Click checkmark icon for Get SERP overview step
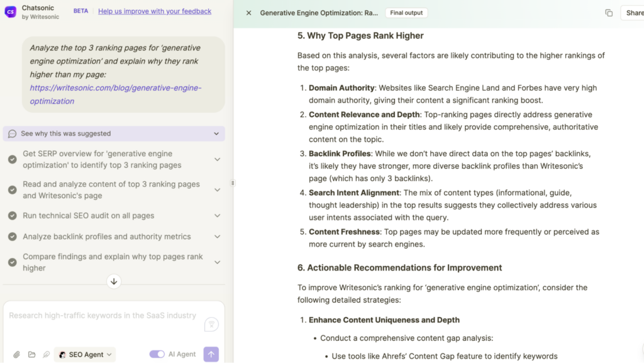The image size is (644, 363). 13,159
